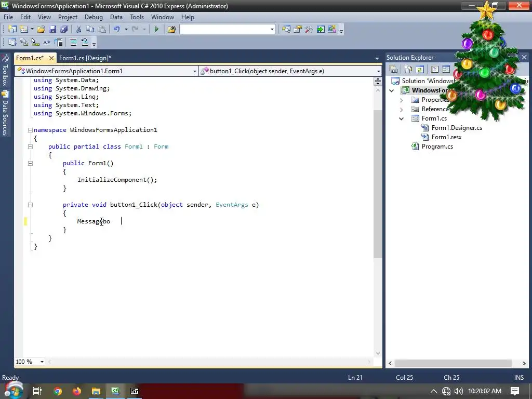Screen dimensions: 532x399
Task: Save Form1.cs with the floppy disk icon
Action: tap(52, 30)
